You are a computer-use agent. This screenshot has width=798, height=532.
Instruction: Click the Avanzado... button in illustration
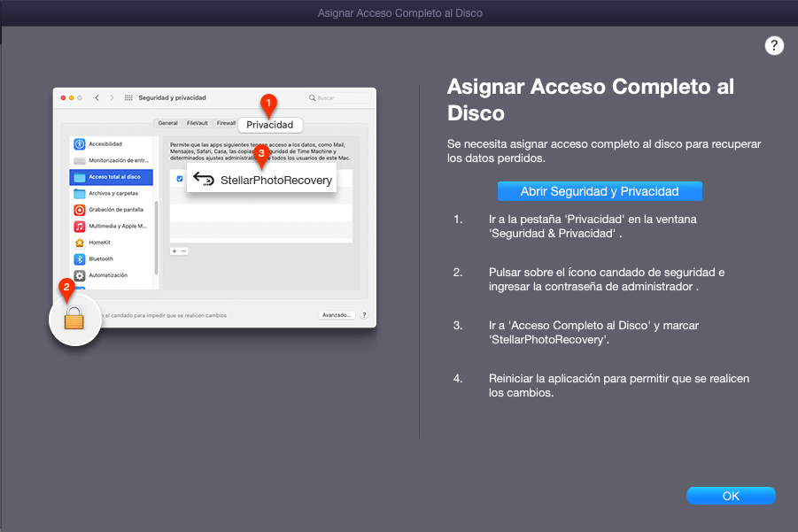[337, 315]
